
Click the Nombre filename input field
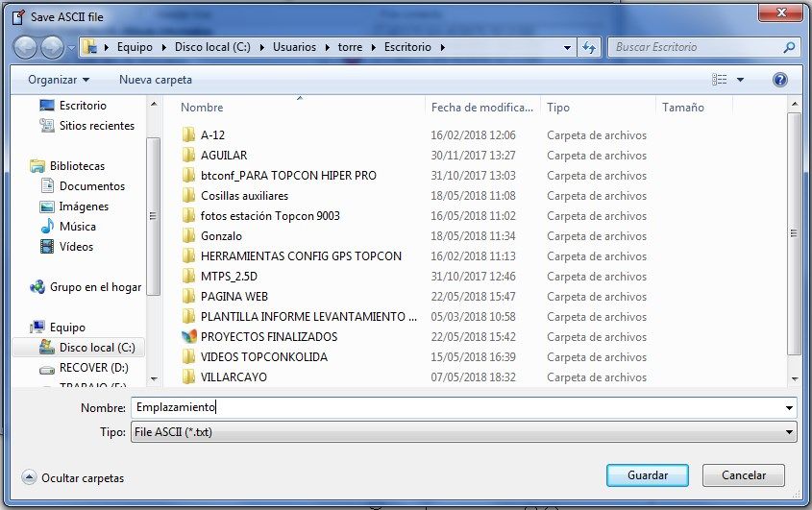tap(456, 408)
